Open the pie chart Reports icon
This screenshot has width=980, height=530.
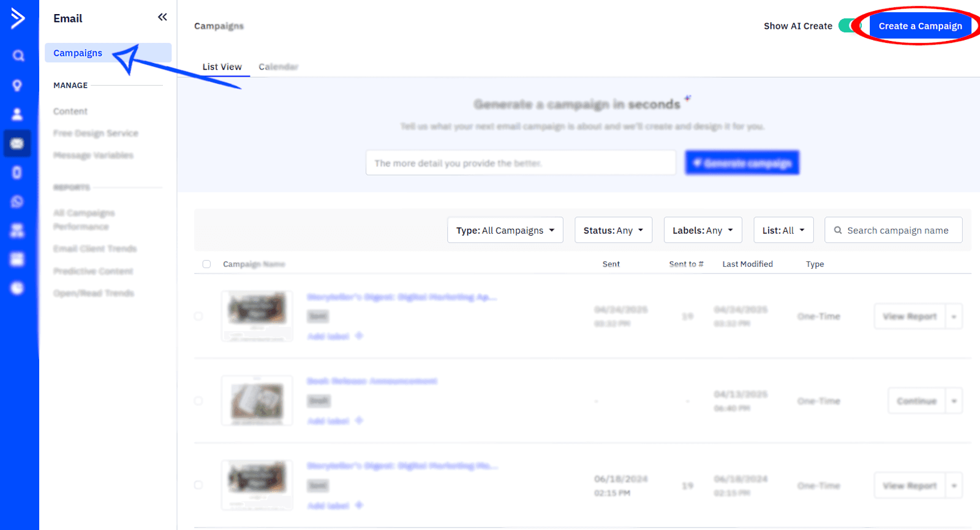17,288
